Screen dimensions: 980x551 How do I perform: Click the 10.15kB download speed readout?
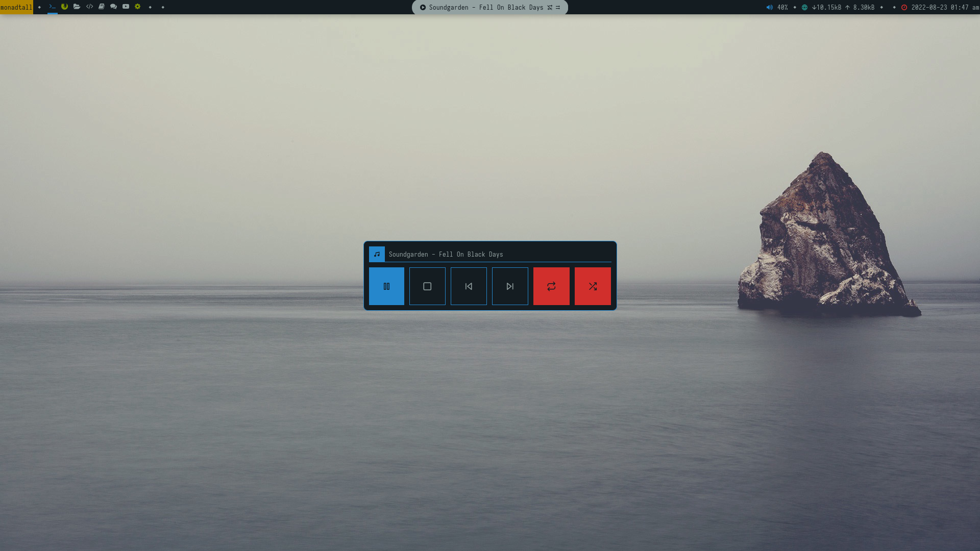pyautogui.click(x=826, y=7)
